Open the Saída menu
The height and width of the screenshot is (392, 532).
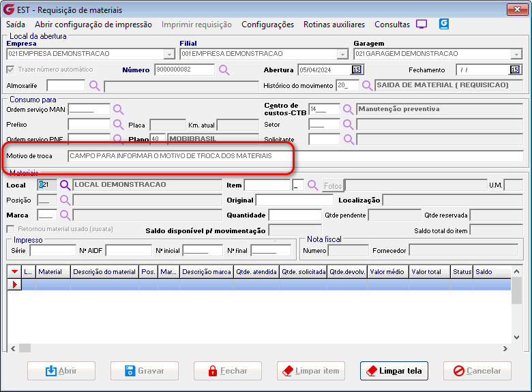click(16, 25)
